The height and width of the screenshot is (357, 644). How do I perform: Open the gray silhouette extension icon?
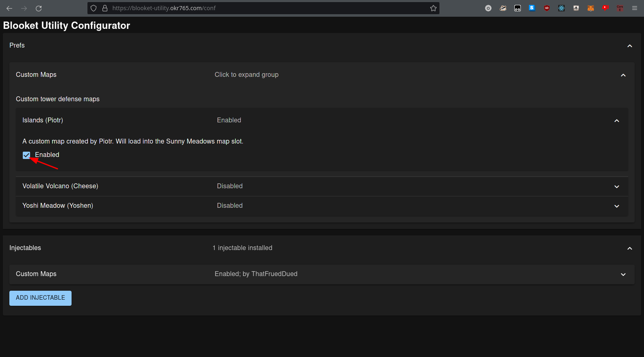tap(576, 8)
